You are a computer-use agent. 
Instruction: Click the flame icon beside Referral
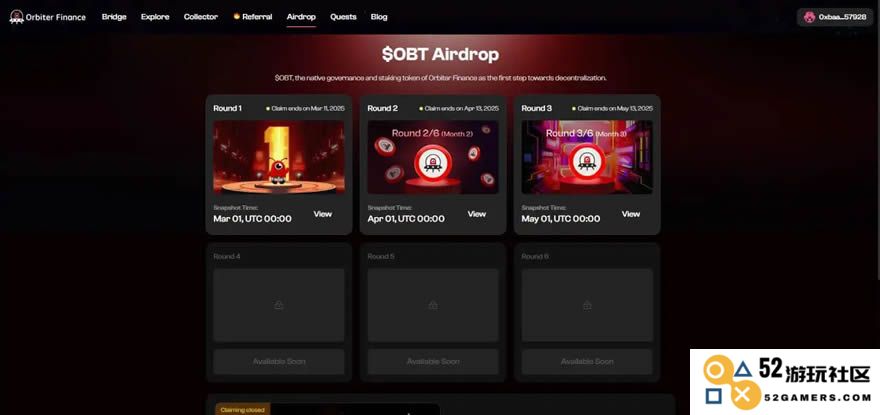[x=236, y=17]
